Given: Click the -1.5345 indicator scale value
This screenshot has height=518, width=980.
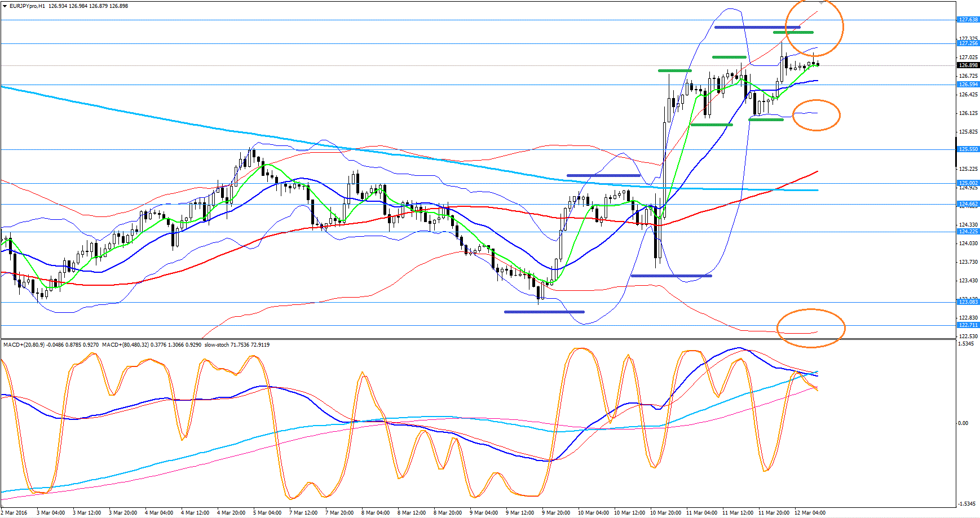Looking at the screenshot, I should 966,504.
